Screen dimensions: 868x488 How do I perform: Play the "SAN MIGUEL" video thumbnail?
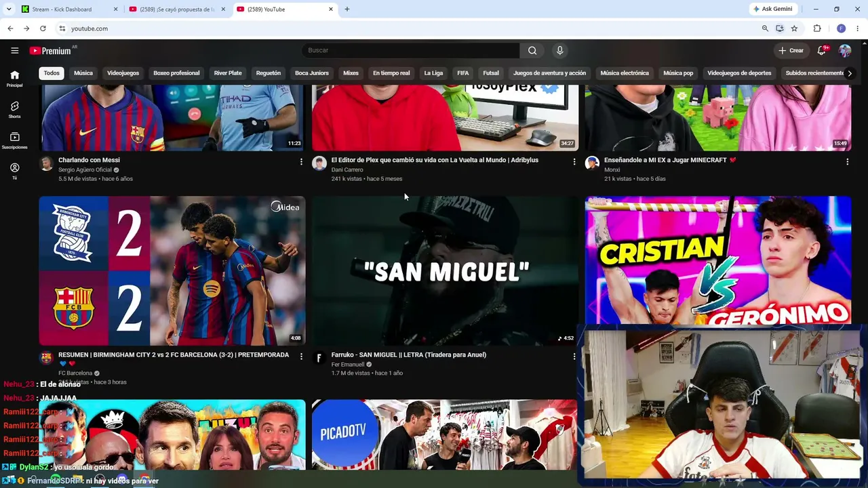pos(445,270)
